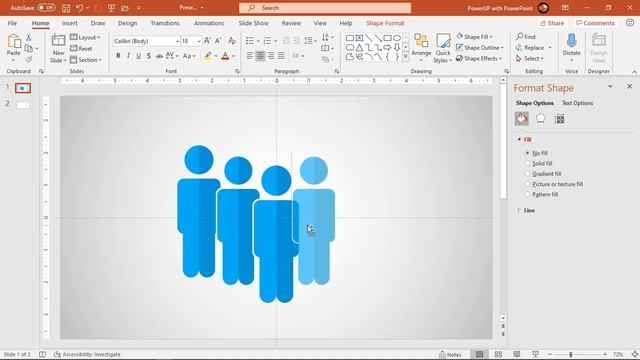The height and width of the screenshot is (360, 640).
Task: Click the Search box in title bar
Action: pos(325,8)
